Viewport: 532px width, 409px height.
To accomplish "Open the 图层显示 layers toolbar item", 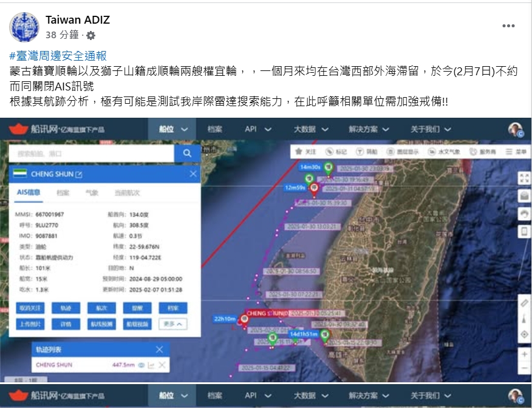I will 403,152.
